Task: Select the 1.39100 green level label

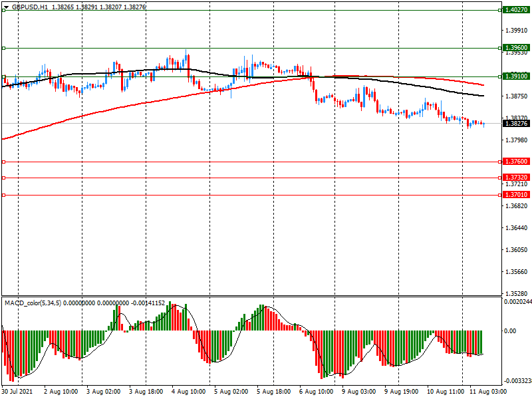Action: point(516,76)
